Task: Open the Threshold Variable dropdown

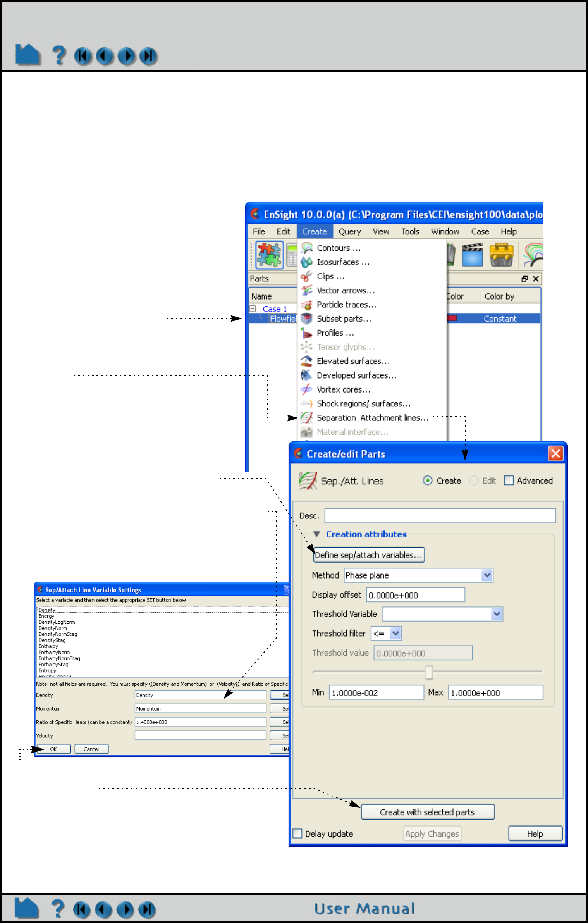Action: 497,614
